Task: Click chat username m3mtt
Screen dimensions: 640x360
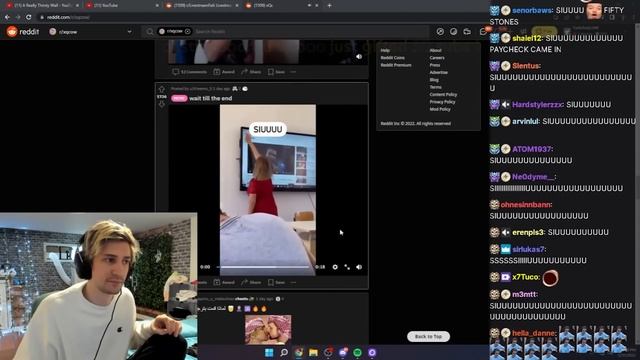Action: point(524,294)
